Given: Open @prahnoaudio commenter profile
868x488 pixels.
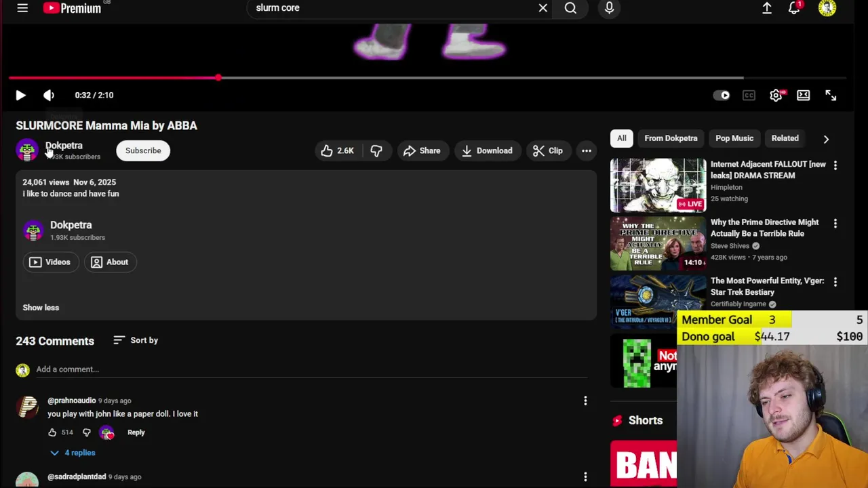Looking at the screenshot, I should pos(71,401).
